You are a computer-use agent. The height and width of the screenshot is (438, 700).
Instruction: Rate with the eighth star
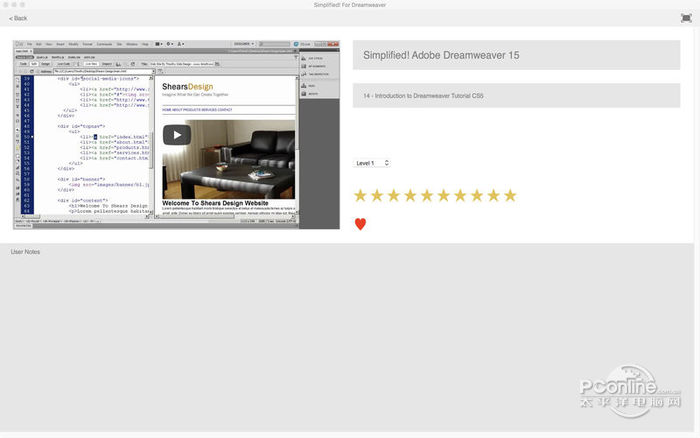[x=477, y=196]
